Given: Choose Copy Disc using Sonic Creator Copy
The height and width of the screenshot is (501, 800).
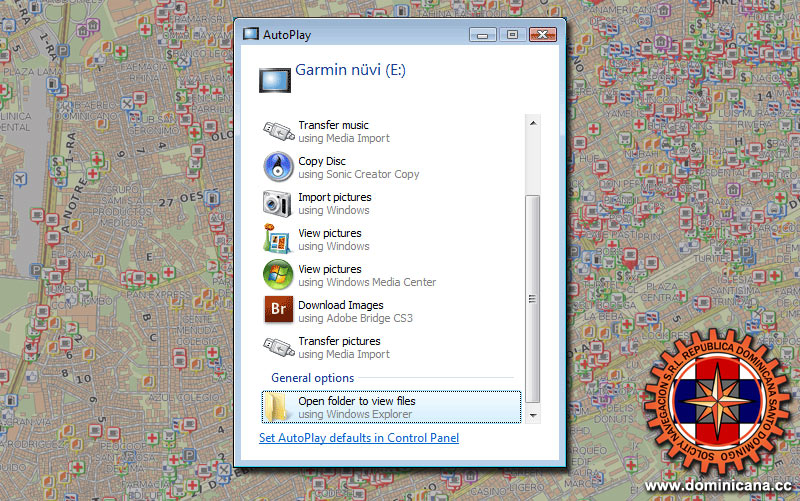Looking at the screenshot, I should point(392,167).
